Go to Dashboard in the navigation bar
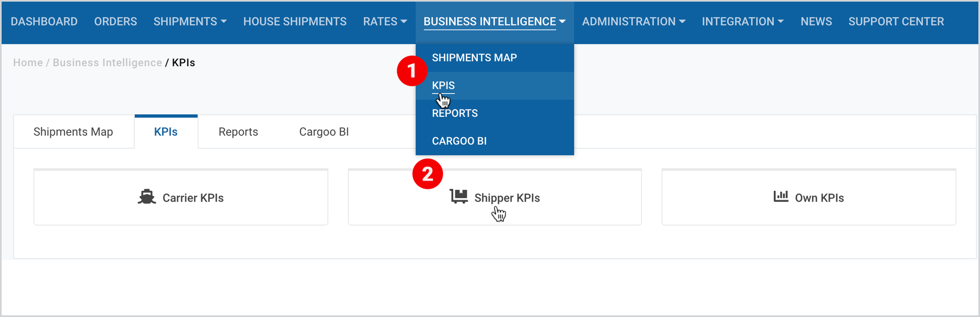 44,21
